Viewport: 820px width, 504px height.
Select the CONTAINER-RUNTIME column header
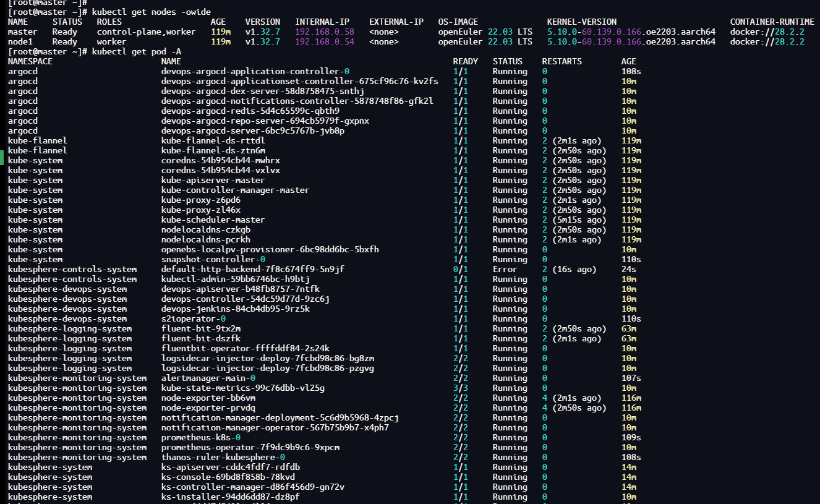tap(772, 22)
